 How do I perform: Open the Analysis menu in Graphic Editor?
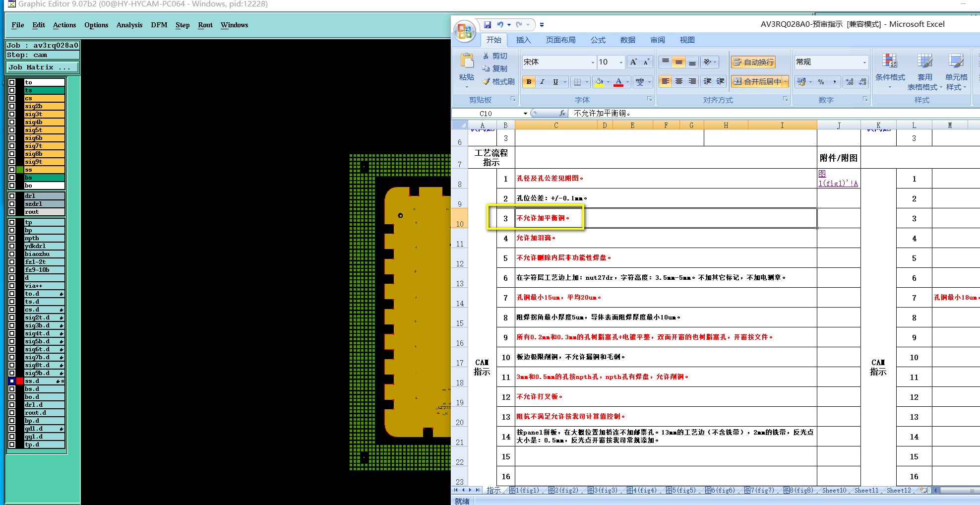point(129,25)
